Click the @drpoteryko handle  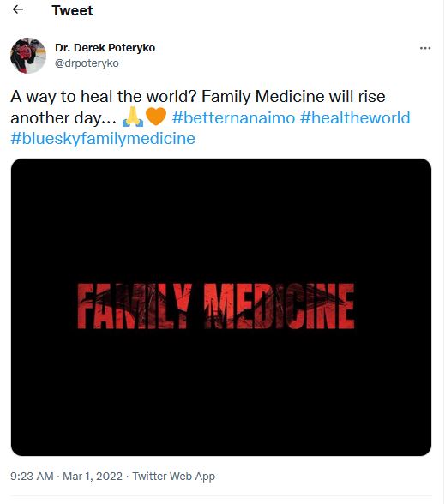[x=87, y=63]
